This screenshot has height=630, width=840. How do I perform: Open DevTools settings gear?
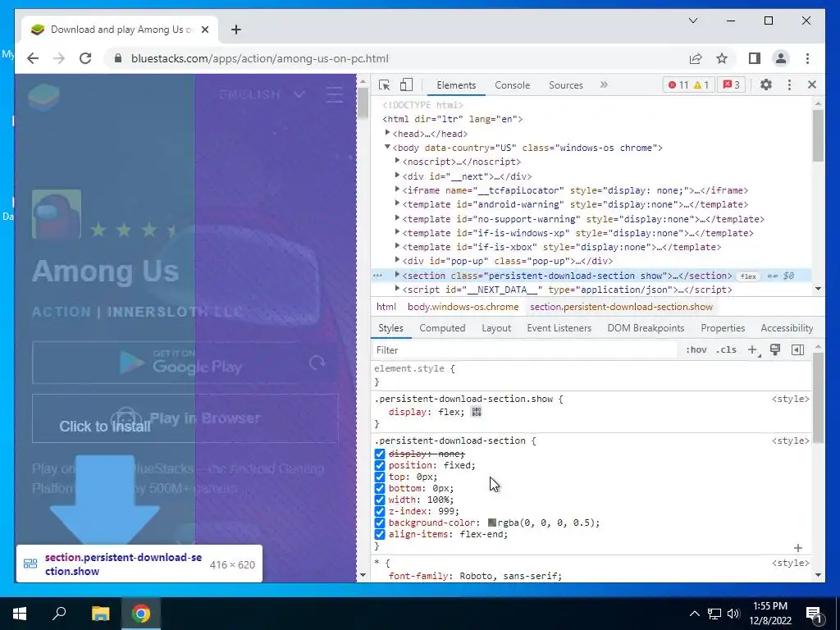tap(766, 84)
